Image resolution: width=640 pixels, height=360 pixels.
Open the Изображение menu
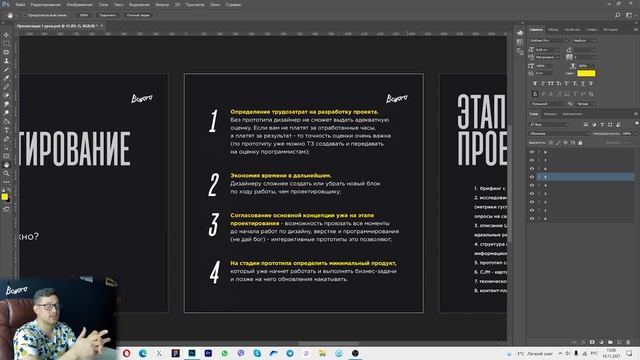coord(79,4)
